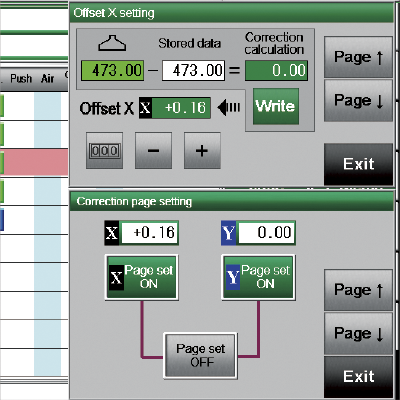400x400 pixels.
Task: Toggle Y Page set ON
Action: click(258, 277)
